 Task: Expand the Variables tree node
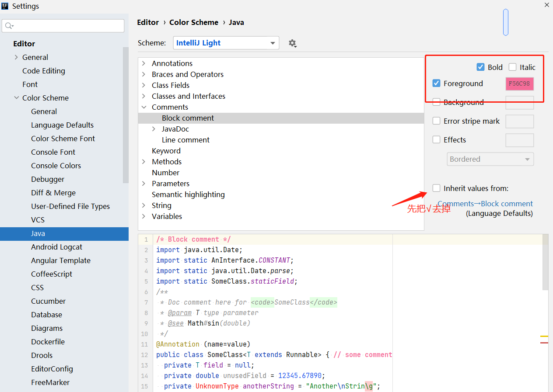143,216
